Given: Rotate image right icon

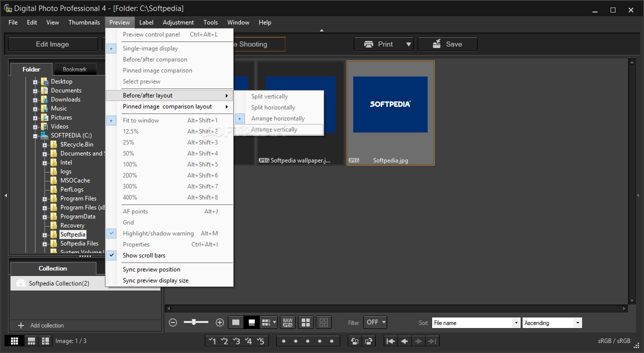Looking at the screenshot, I should click(369, 341).
